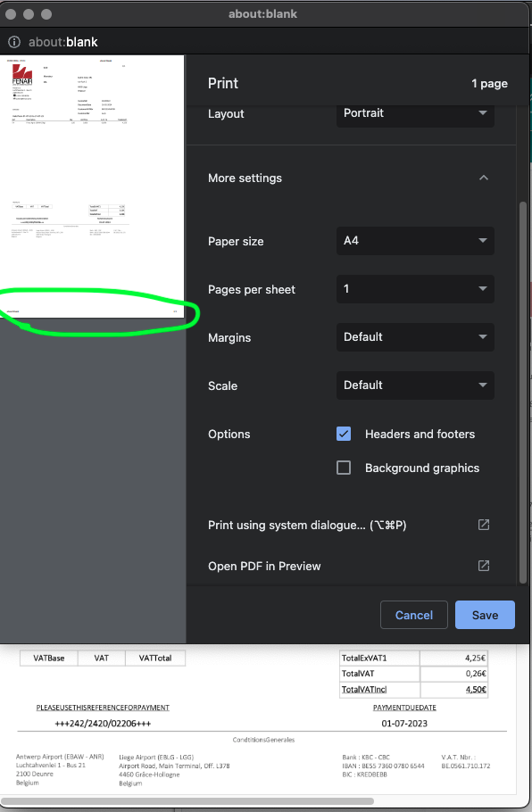Click the V.A.T. number BE.0561.710.172

tap(466, 766)
